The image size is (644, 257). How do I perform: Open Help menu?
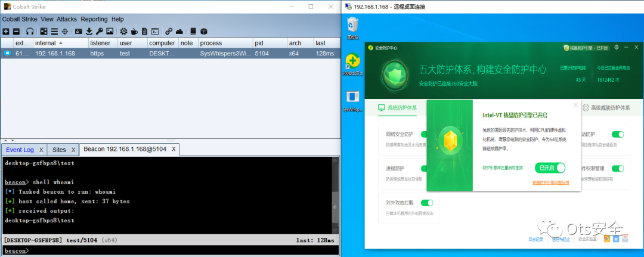tap(117, 19)
